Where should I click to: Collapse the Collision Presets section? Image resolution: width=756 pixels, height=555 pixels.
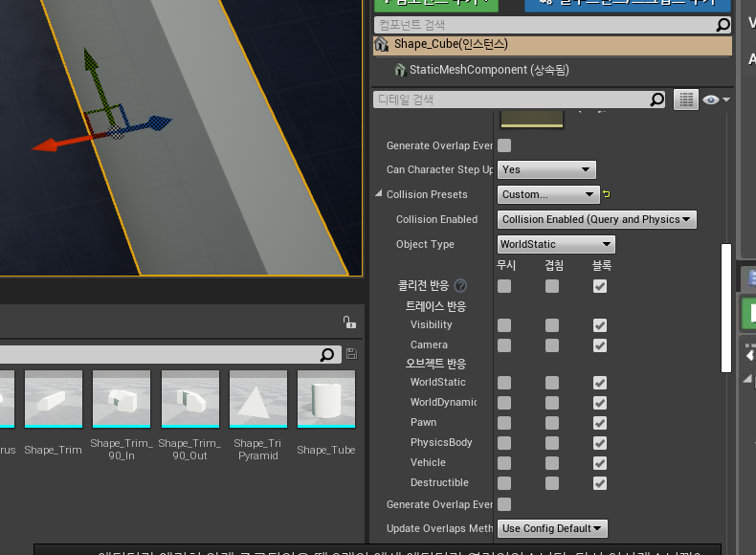tap(379, 194)
